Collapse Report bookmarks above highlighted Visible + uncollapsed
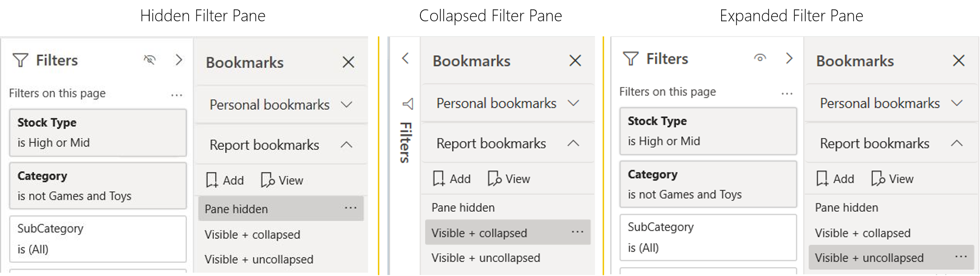980x276 pixels. point(956,143)
